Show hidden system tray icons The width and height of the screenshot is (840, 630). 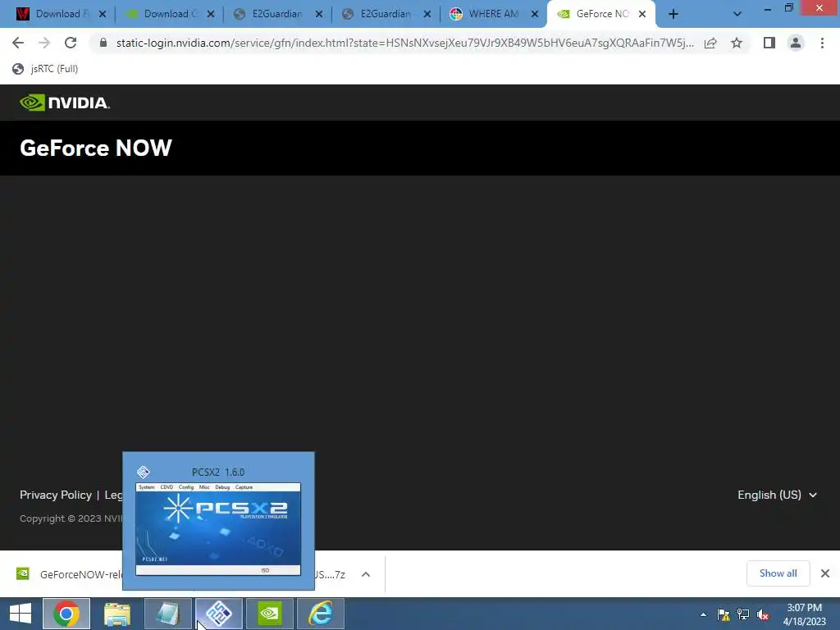(703, 614)
